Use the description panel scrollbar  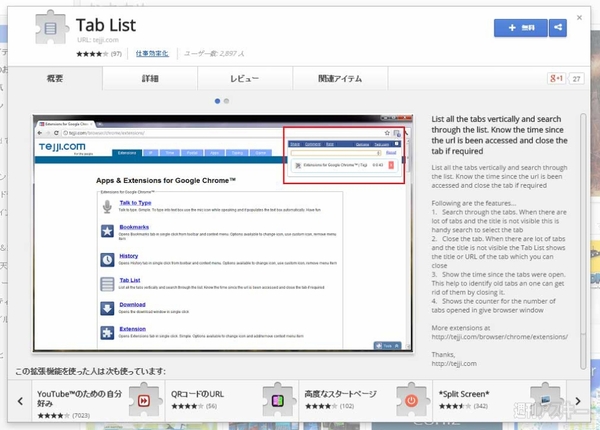pyautogui.click(x=583, y=241)
